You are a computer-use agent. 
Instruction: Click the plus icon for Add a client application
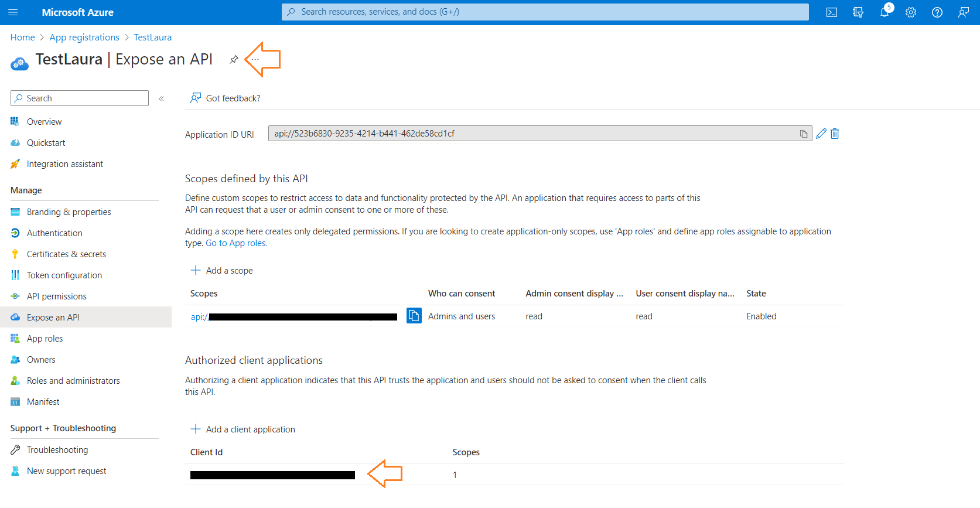coord(196,429)
